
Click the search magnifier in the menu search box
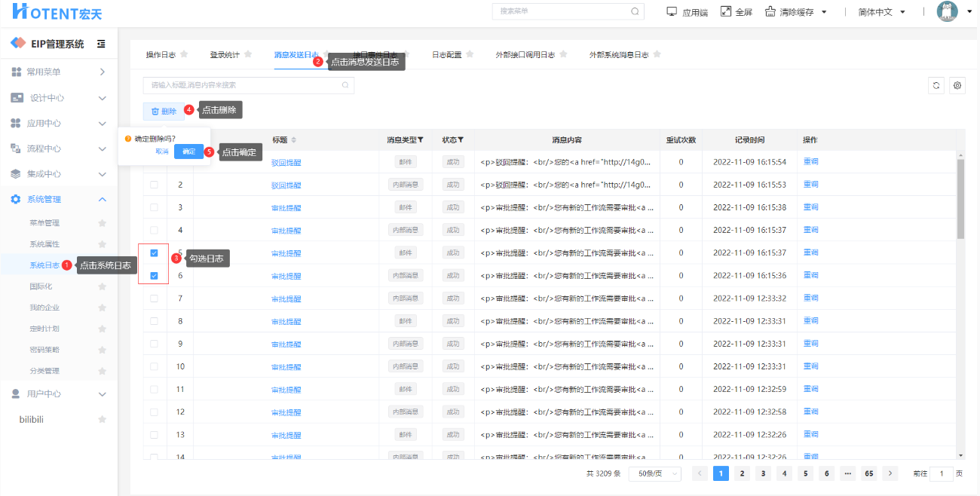pos(635,11)
